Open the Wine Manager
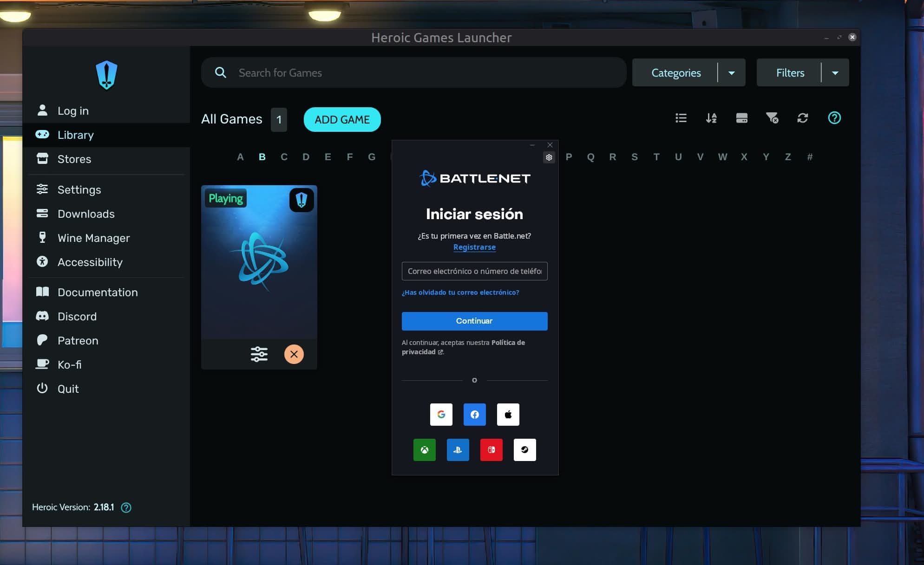 tap(93, 238)
